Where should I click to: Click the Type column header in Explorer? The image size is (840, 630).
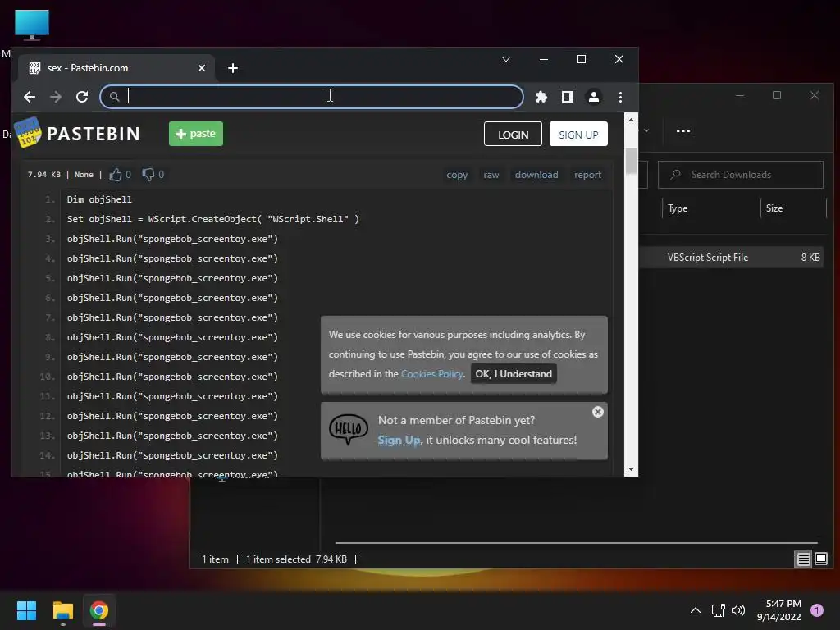(678, 208)
